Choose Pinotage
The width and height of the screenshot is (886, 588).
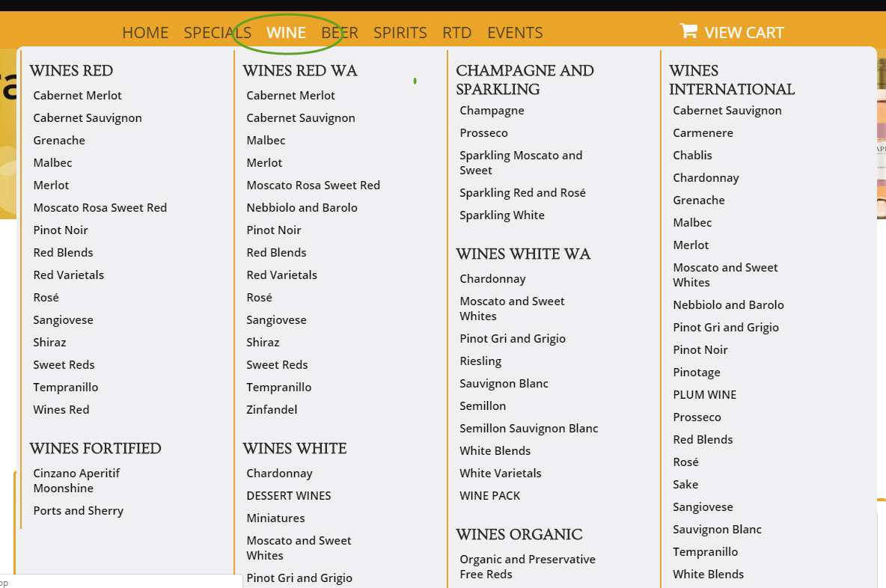click(697, 373)
